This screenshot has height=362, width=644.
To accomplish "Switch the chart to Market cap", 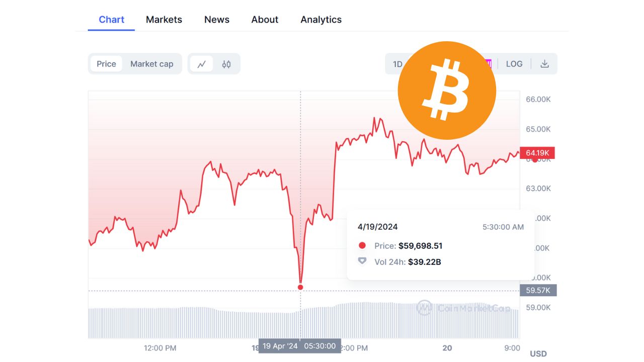I will pos(151,64).
